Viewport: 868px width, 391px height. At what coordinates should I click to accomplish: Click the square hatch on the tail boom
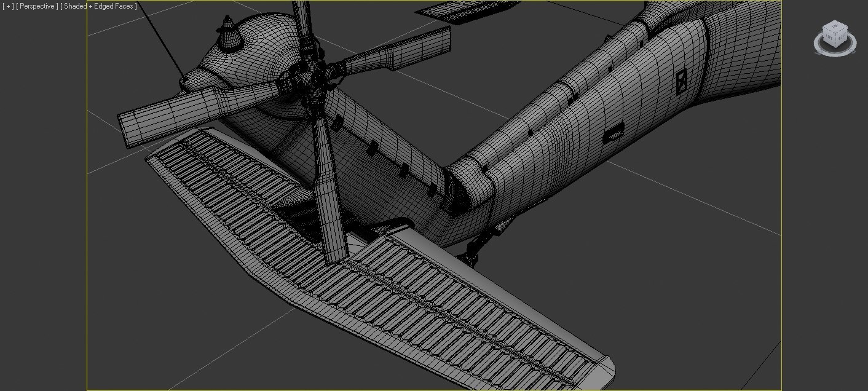pos(681,81)
